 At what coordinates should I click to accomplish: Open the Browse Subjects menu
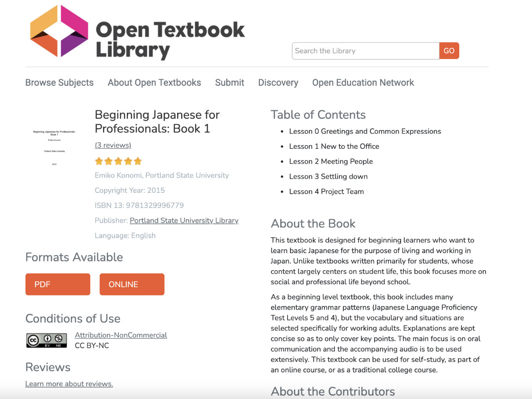pos(59,83)
